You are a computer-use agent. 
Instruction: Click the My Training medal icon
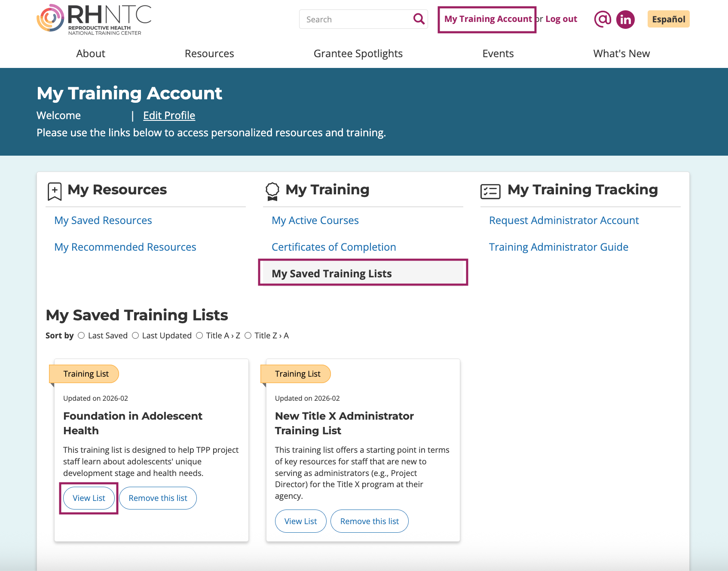tap(272, 191)
